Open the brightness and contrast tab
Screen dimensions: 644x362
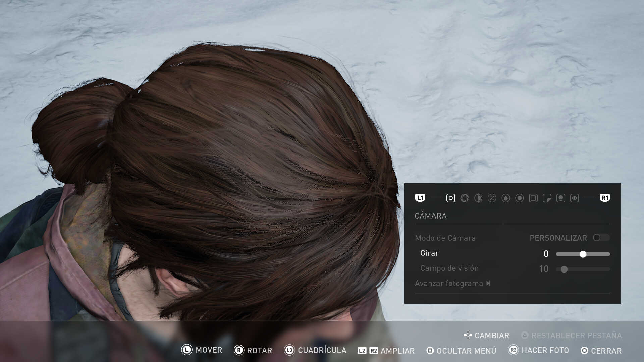click(478, 198)
